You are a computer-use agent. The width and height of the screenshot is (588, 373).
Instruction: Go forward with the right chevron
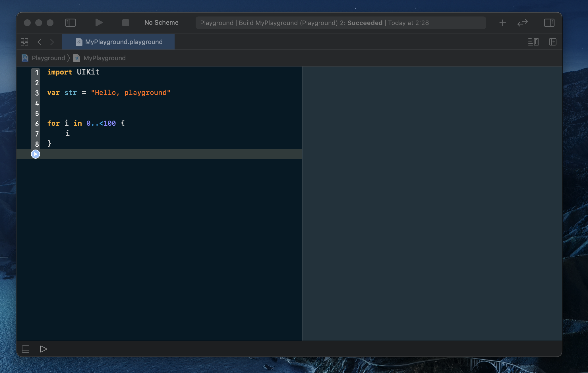(x=52, y=42)
